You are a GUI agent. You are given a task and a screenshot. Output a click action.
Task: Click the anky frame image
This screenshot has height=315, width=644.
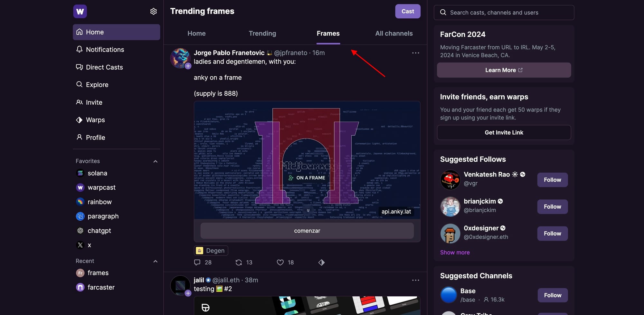(307, 160)
